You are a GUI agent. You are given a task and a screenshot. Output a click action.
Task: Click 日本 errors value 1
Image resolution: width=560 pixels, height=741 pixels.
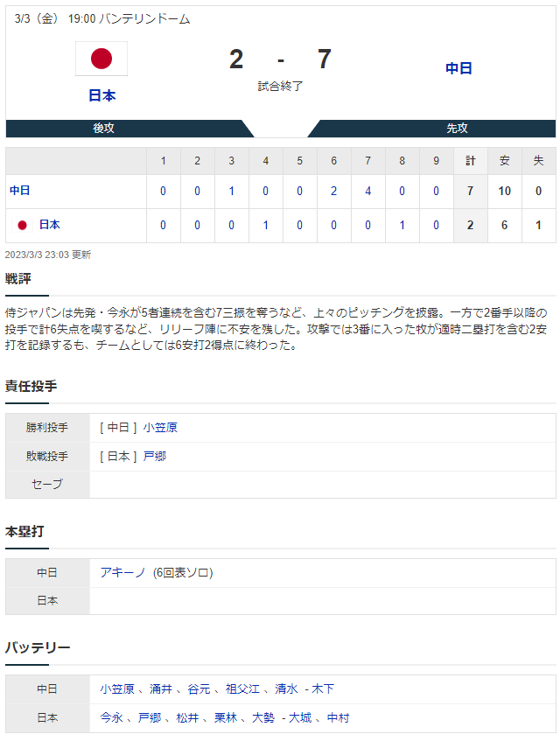(538, 226)
